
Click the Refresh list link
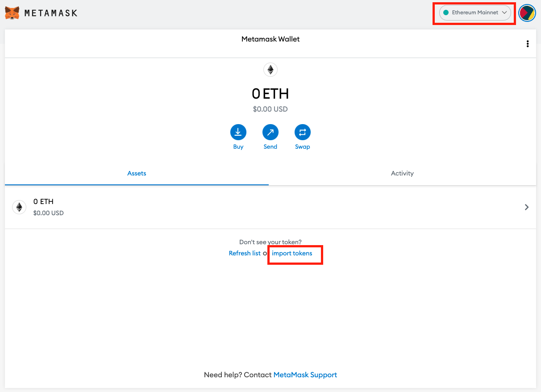(x=245, y=253)
